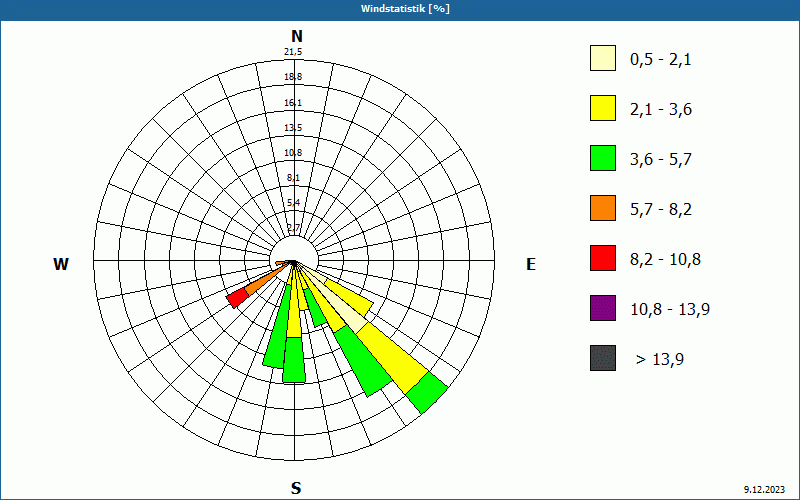Click the legend label "> 13,9"
This screenshot has width=800, height=500.
pos(660,360)
